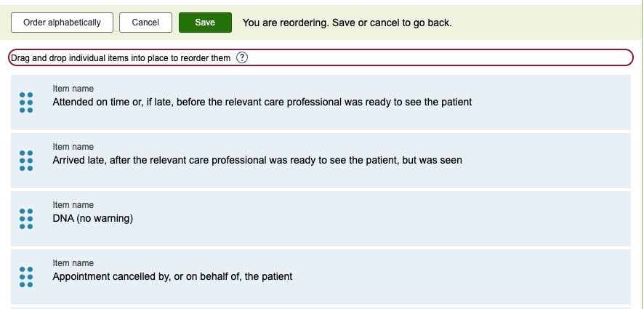
Task: Click the 'Appointment cancelled' row drag handle
Action: [x=26, y=276]
